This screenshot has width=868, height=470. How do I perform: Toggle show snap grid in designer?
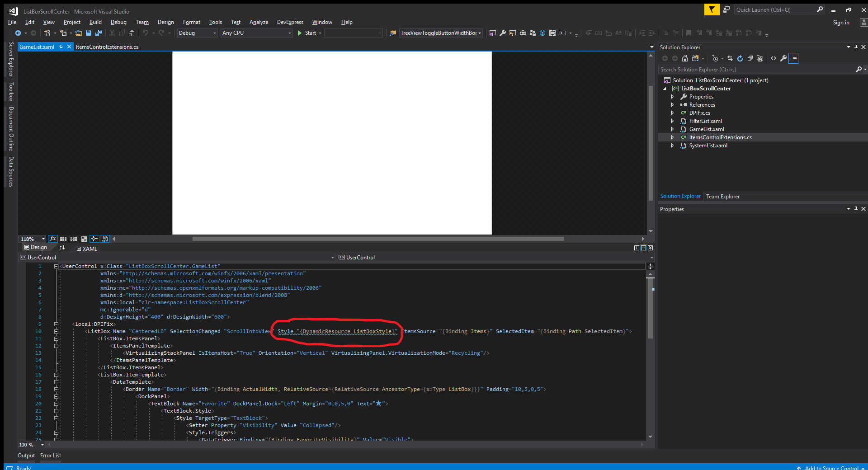point(63,239)
